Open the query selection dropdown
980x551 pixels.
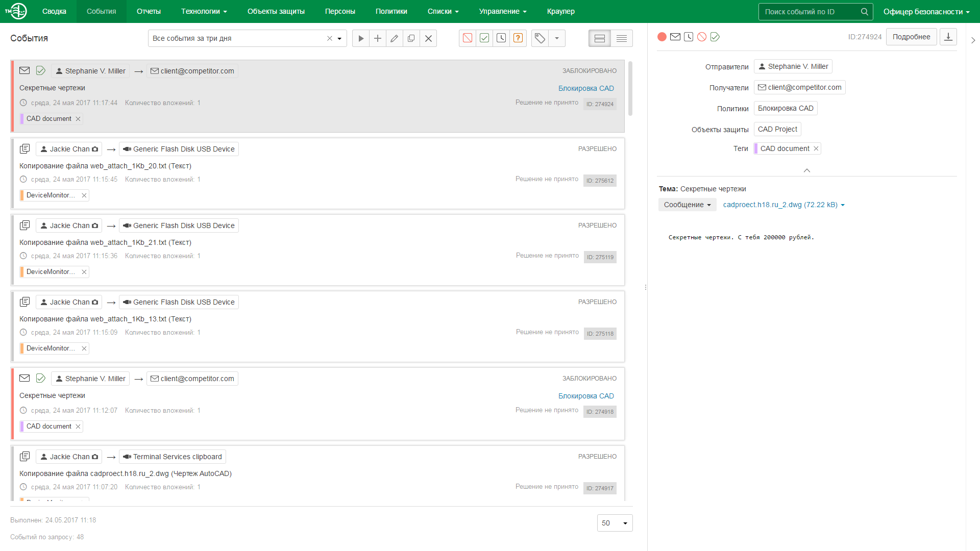coord(339,38)
